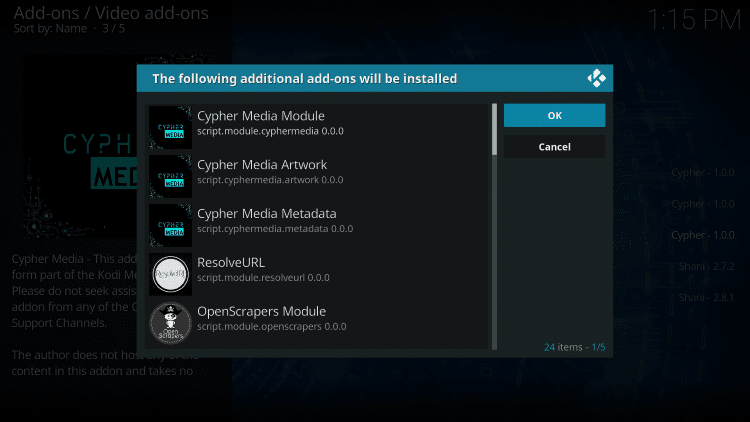Click the Shani - 2.7.2 version entry

[x=706, y=266]
